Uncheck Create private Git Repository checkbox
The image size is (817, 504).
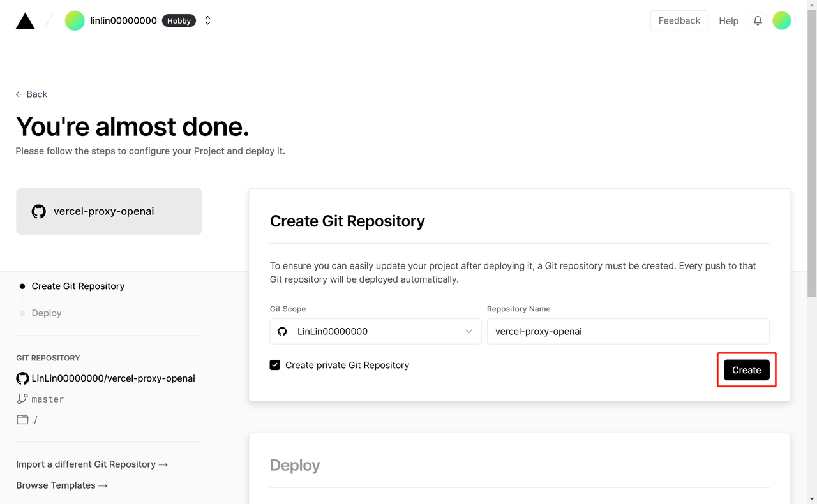pyautogui.click(x=275, y=365)
